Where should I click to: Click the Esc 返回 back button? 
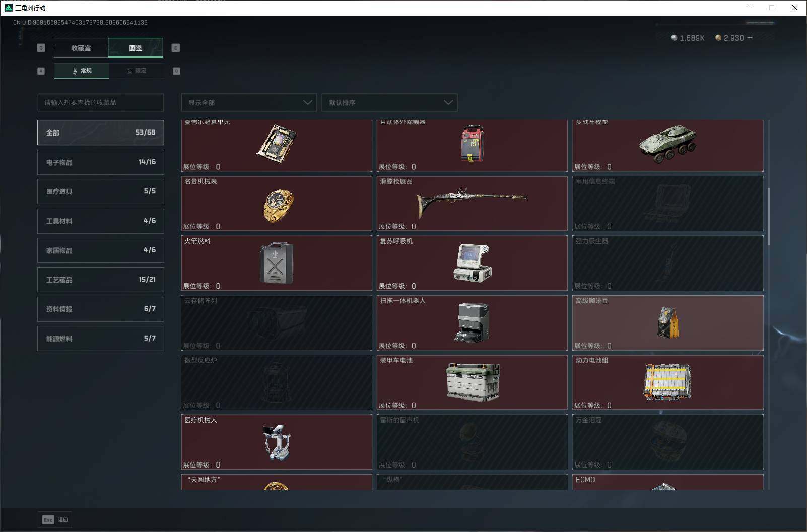click(55, 520)
